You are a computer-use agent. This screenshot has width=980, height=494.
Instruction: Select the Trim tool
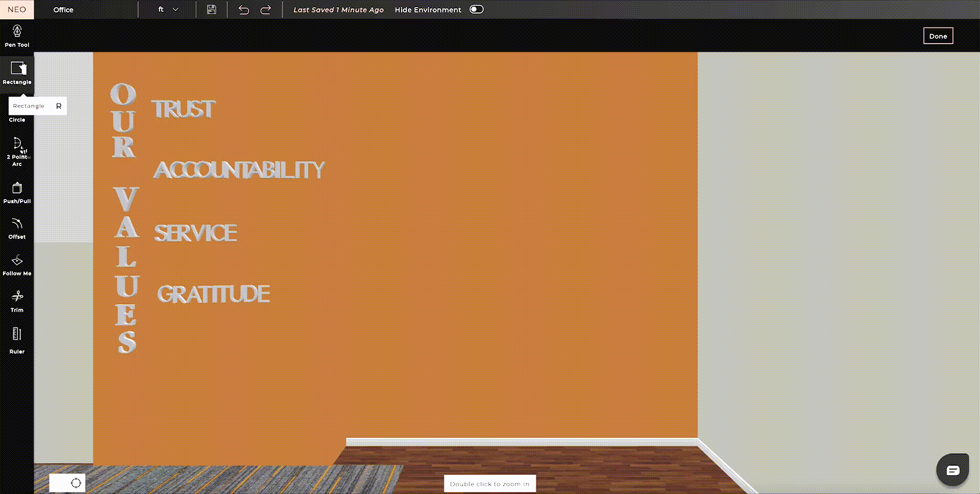tap(17, 302)
